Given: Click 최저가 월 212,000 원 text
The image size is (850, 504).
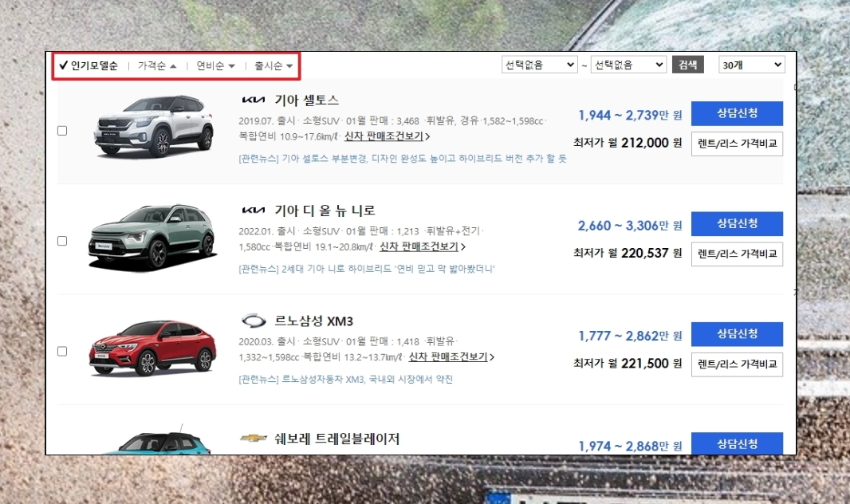Looking at the screenshot, I should (x=628, y=143).
